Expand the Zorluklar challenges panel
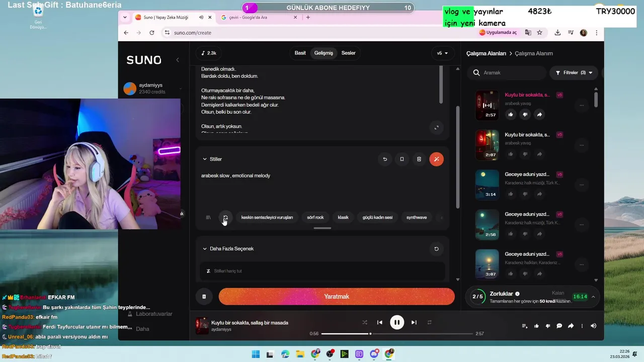 (x=593, y=297)
